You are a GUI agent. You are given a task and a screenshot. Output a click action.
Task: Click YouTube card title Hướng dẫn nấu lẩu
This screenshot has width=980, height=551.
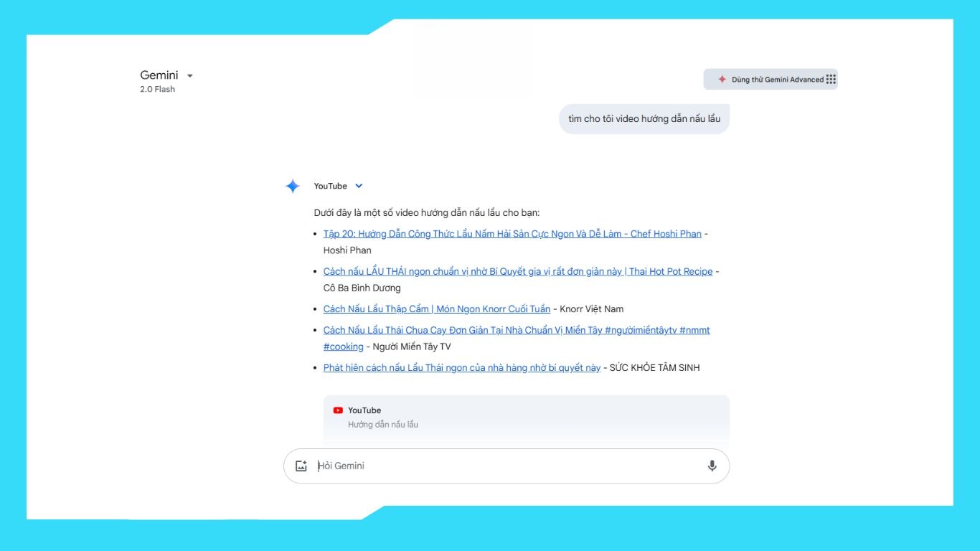383,425
